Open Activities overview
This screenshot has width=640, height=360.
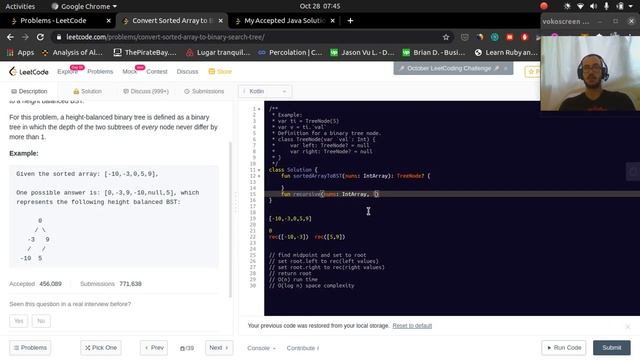(x=20, y=7)
